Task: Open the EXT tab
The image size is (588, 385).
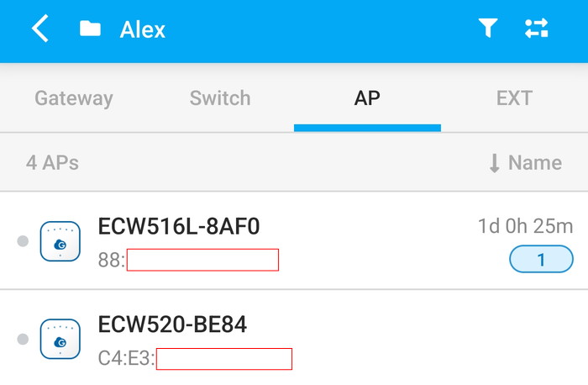Action: tap(514, 98)
